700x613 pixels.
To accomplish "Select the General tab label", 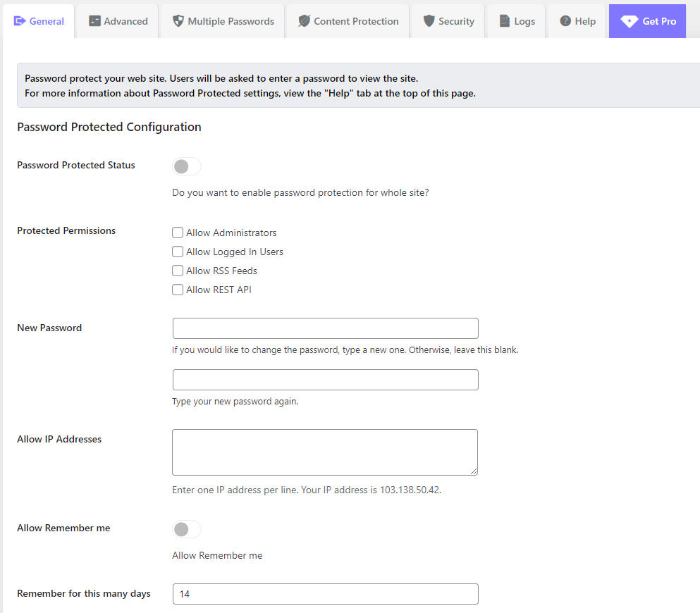I will [47, 21].
